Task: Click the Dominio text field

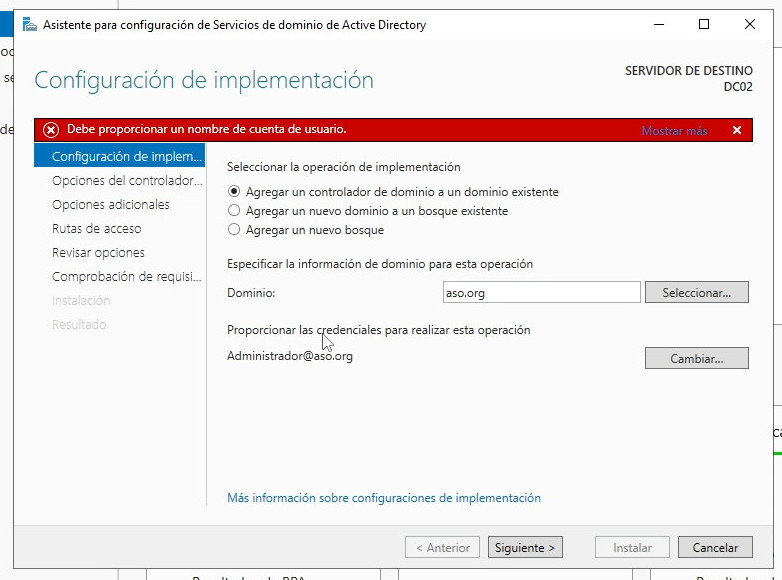Action: click(x=540, y=292)
